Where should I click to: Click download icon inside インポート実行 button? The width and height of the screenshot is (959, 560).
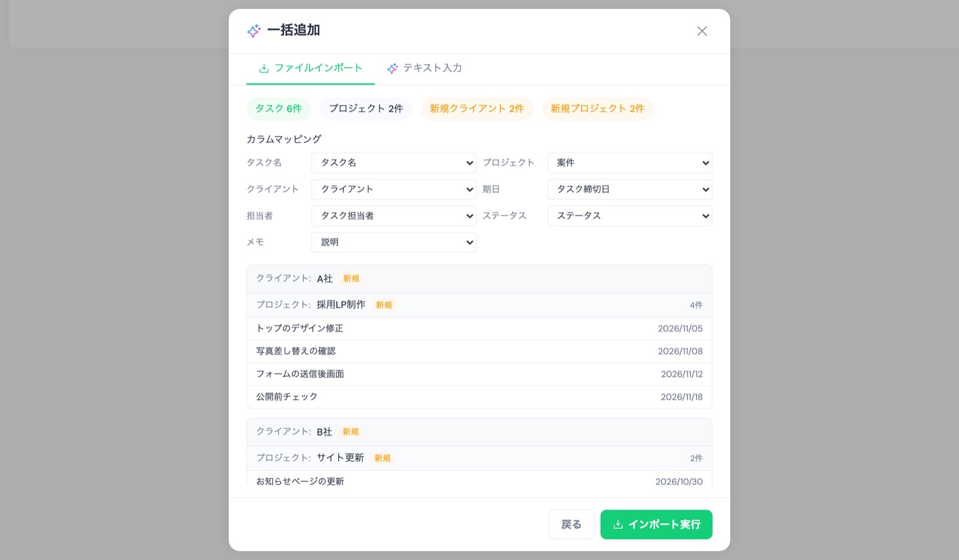pos(618,525)
